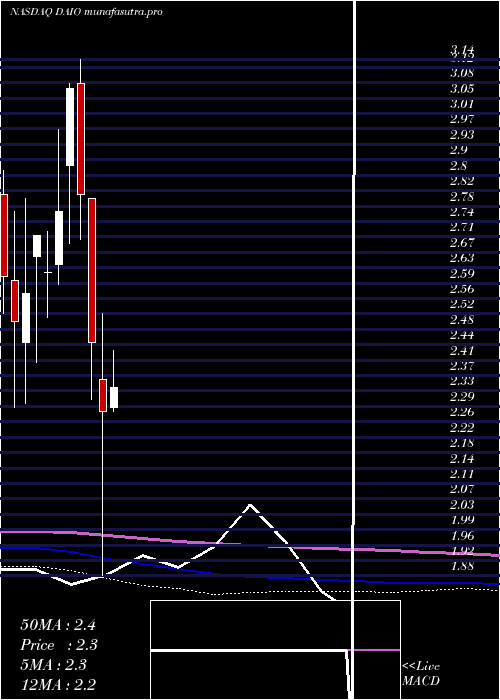Viewport: 500px width, 700px height.
Task: Click the 2.97 price axis label
Action: pos(462,119)
